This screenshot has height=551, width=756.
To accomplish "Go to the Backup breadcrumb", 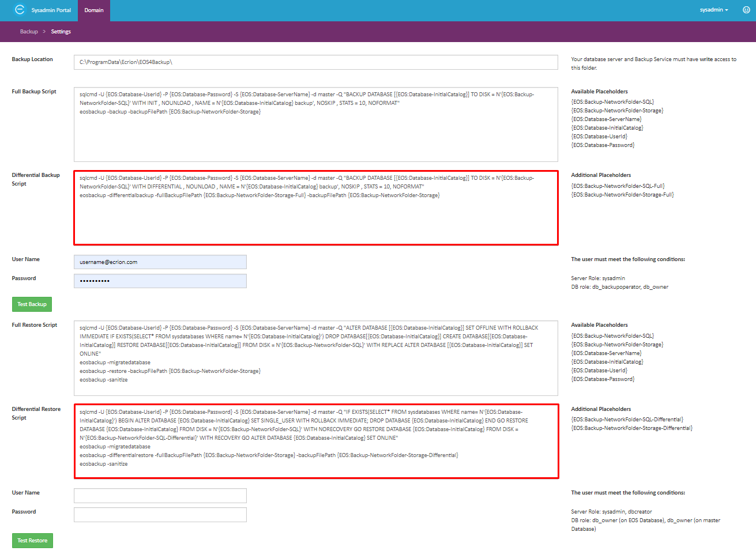I will click(x=29, y=32).
